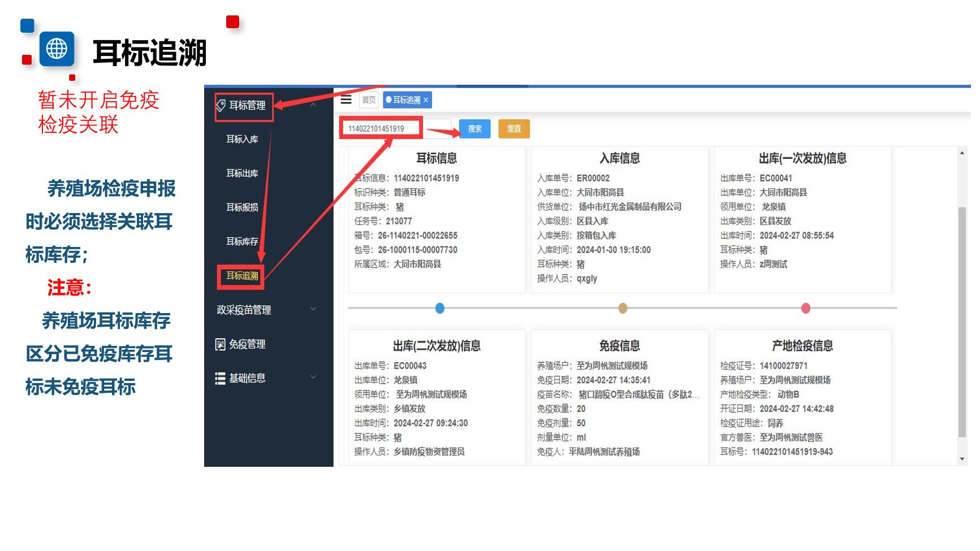Click the 免疫管理 sidebar icon
Viewport: 980px width, 551px height.
221,344
